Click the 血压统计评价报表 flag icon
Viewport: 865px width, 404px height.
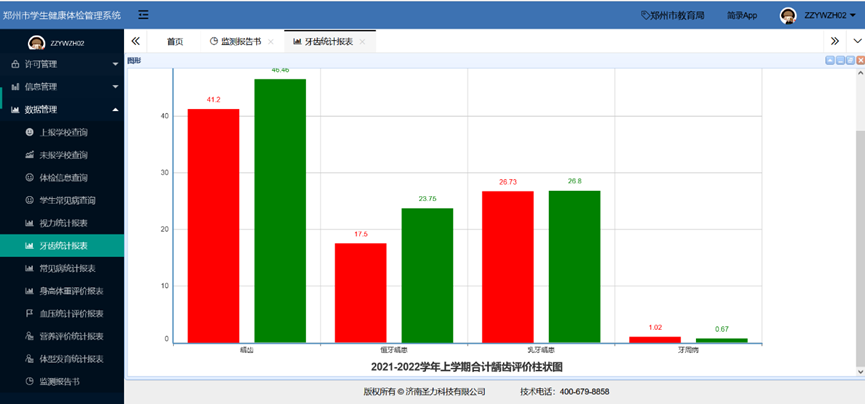tap(29, 313)
